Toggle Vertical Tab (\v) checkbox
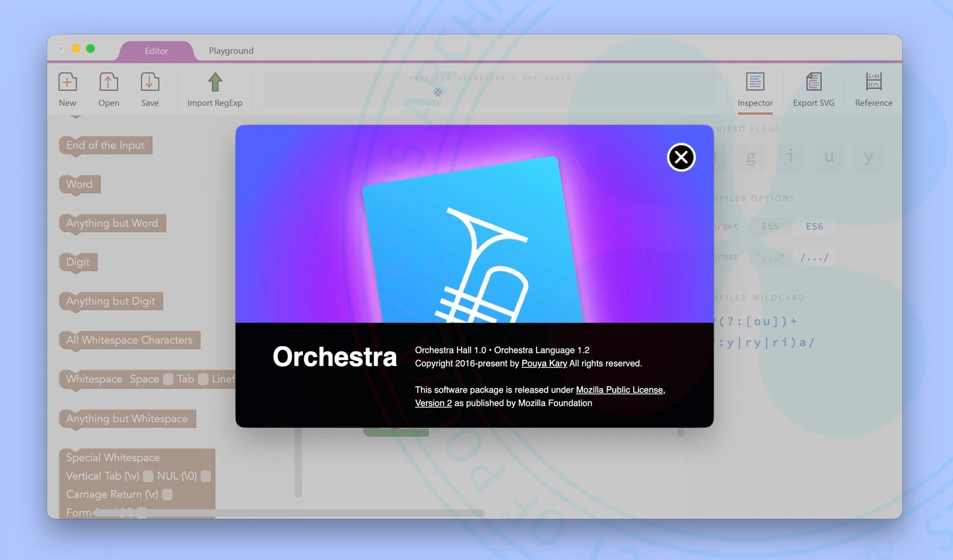Image resolution: width=953 pixels, height=560 pixels. 148,476
